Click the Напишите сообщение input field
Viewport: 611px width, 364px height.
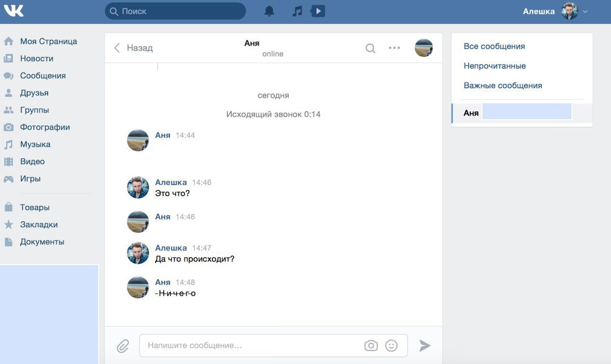(x=274, y=345)
